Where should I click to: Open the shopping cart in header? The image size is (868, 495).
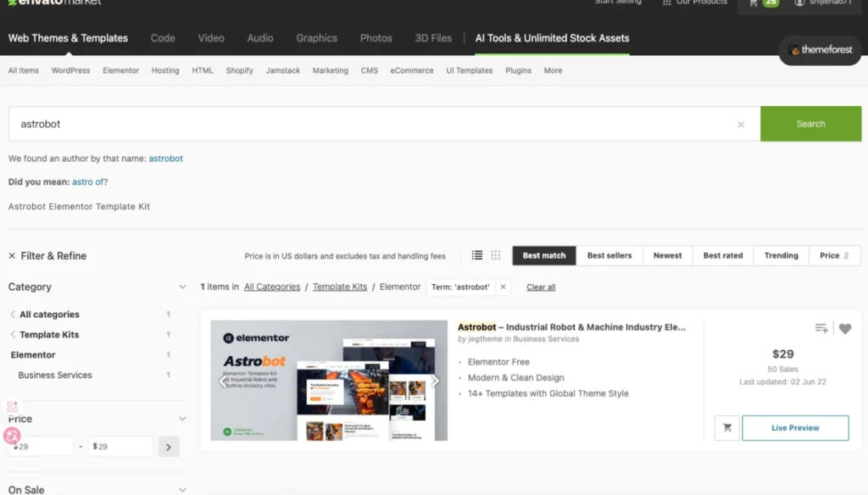(x=765, y=3)
